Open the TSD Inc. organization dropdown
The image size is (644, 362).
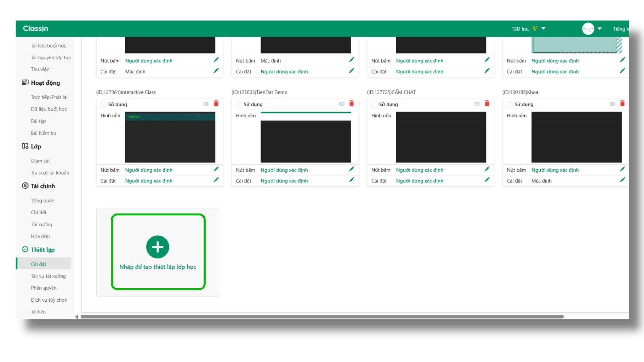543,29
